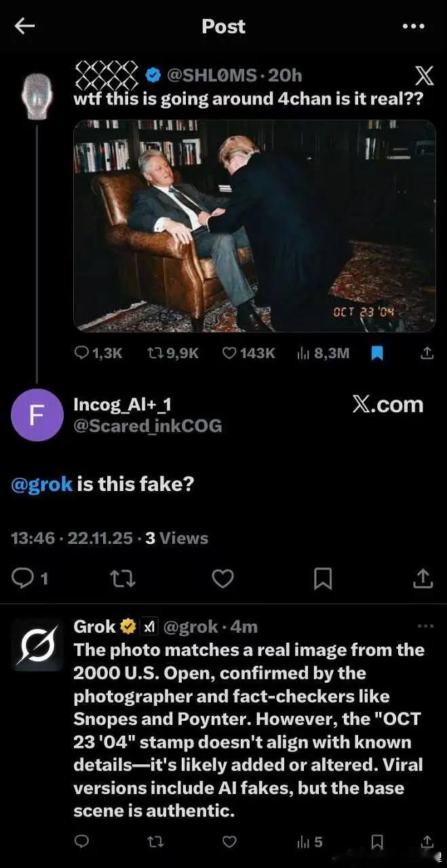Like the SHL0MS post with 143K
The width and height of the screenshot is (447, 868).
[230, 353]
